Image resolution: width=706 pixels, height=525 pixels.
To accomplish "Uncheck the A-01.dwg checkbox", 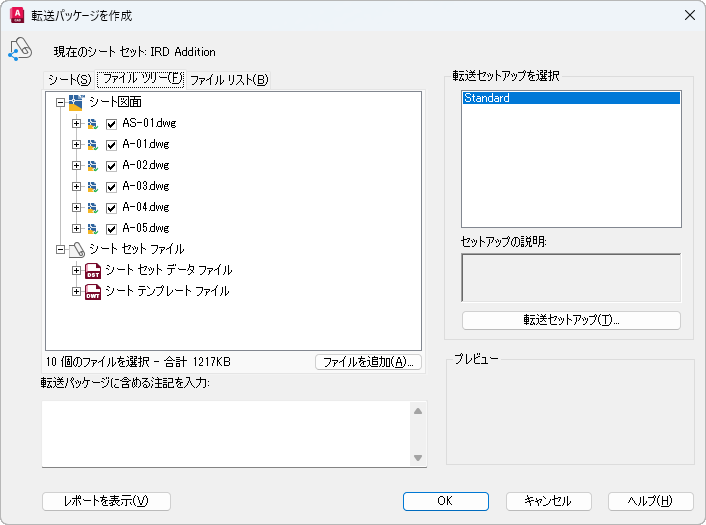I will (x=112, y=145).
